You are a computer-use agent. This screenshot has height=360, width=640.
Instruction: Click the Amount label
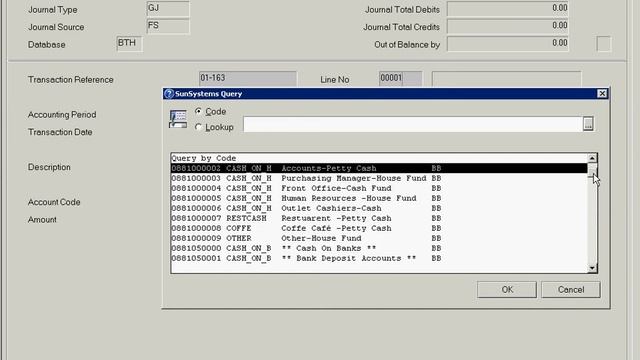click(x=42, y=220)
